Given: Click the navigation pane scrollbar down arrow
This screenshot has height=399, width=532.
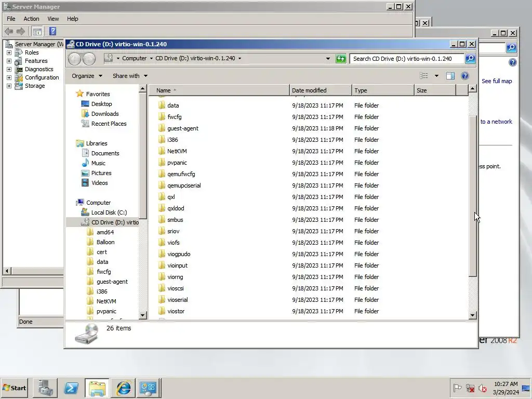Looking at the screenshot, I should point(143,315).
